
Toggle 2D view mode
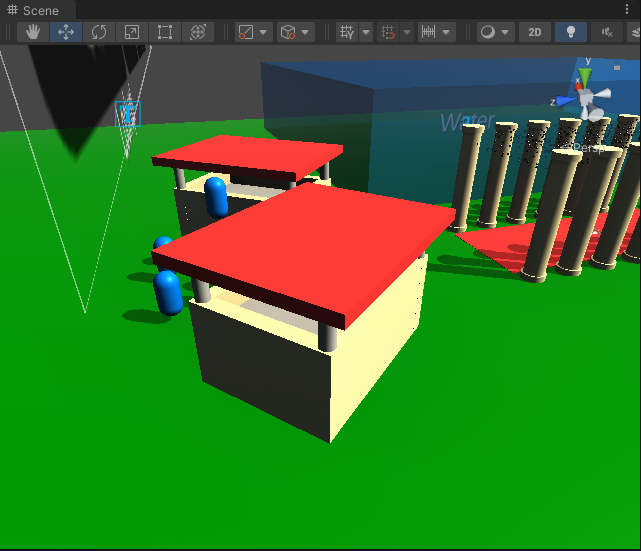[x=535, y=32]
